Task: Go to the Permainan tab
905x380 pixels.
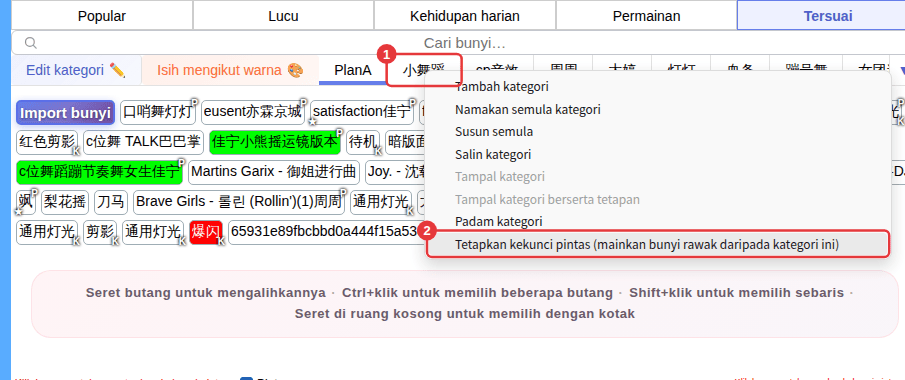Action: (x=646, y=16)
